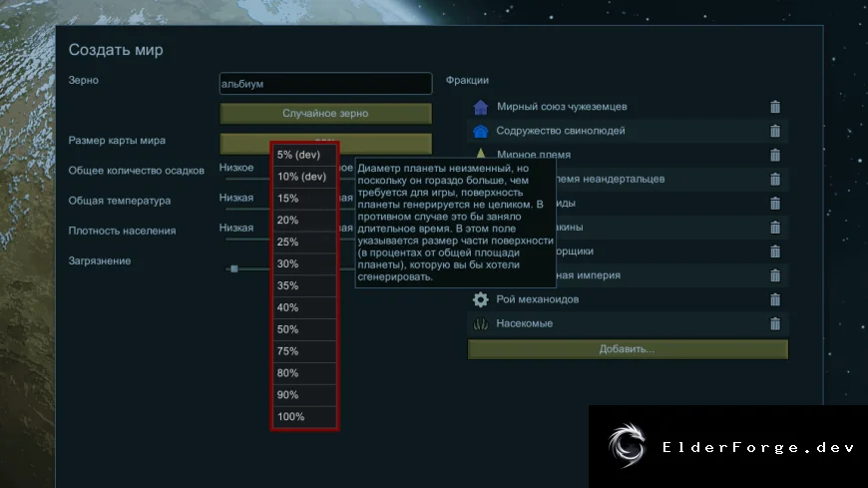Click trash icon on Мирное племя row
This screenshot has height=488, width=868.
click(x=775, y=155)
